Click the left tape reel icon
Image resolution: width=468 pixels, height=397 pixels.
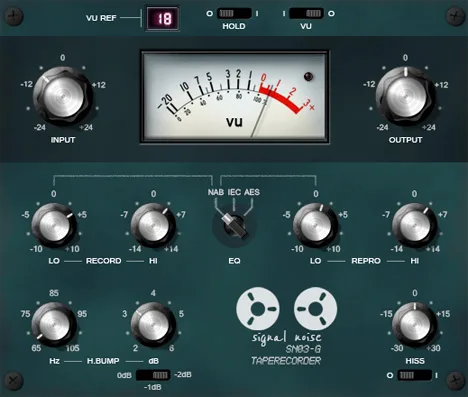258,308
